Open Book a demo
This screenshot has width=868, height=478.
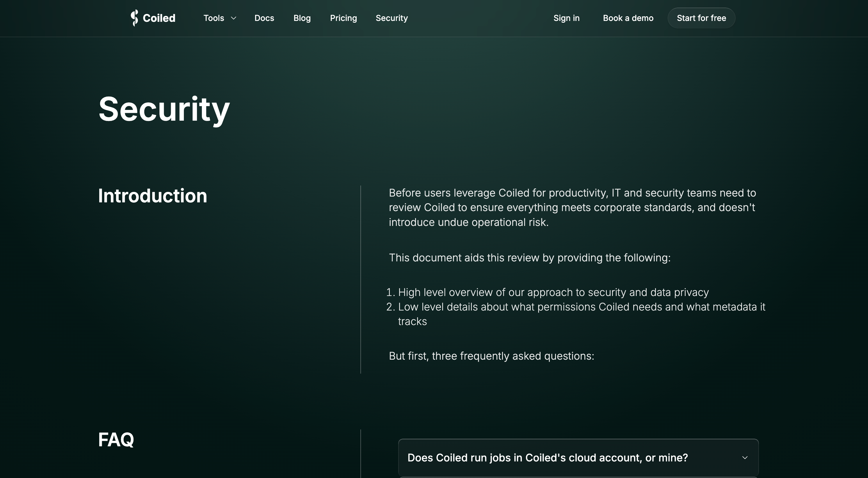[628, 18]
